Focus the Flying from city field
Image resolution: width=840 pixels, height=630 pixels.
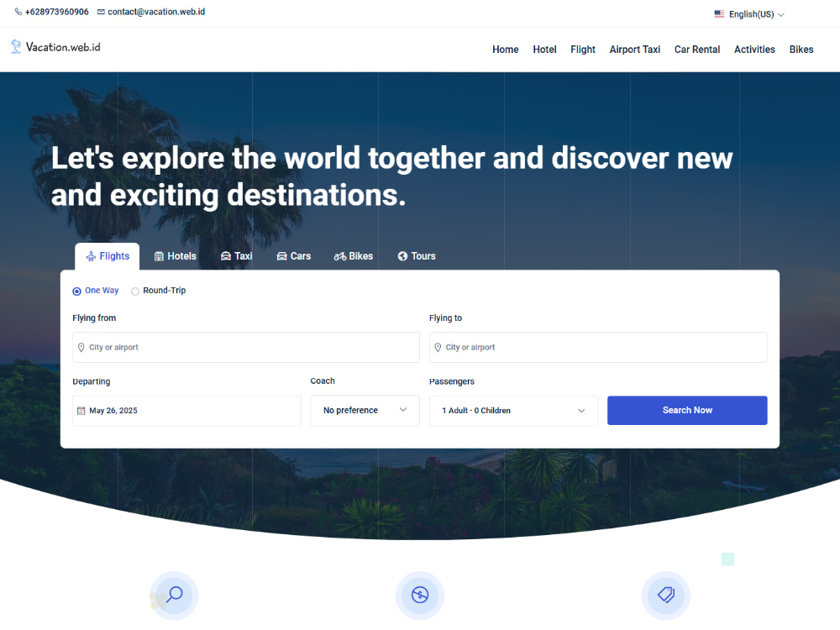[x=246, y=348]
